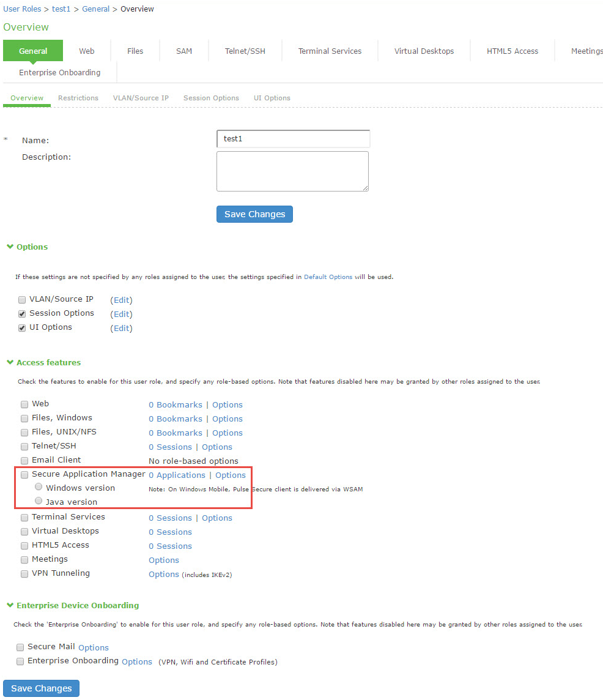Collapse the Enterprise Device Onboarding section
The width and height of the screenshot is (603, 700).
point(10,605)
